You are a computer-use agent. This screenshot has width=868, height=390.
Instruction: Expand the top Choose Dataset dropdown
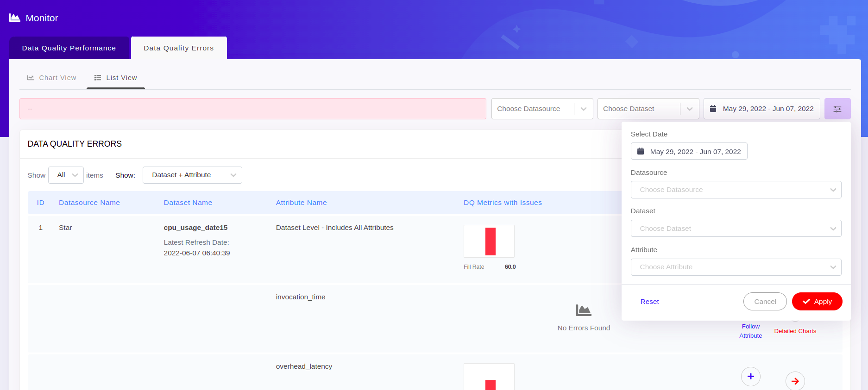(x=648, y=109)
